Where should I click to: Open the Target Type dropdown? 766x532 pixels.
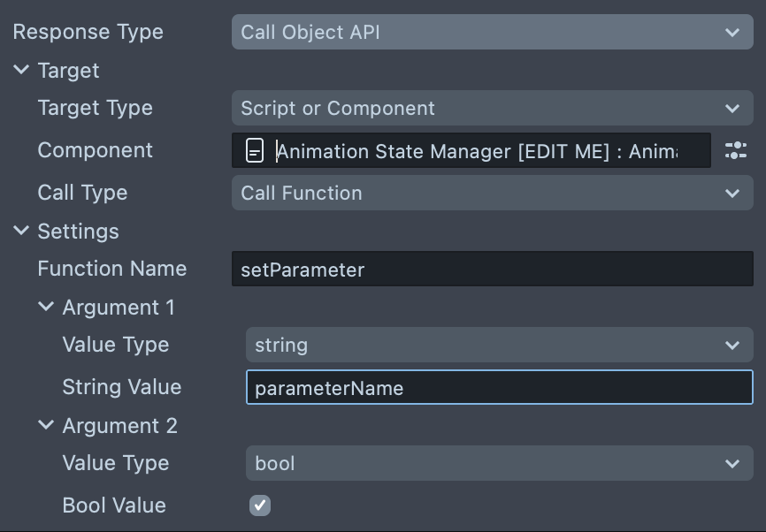pos(491,109)
